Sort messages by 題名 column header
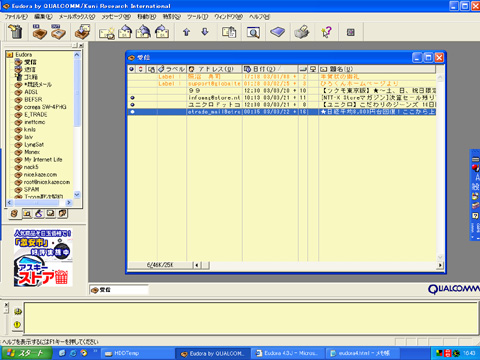 377,69
